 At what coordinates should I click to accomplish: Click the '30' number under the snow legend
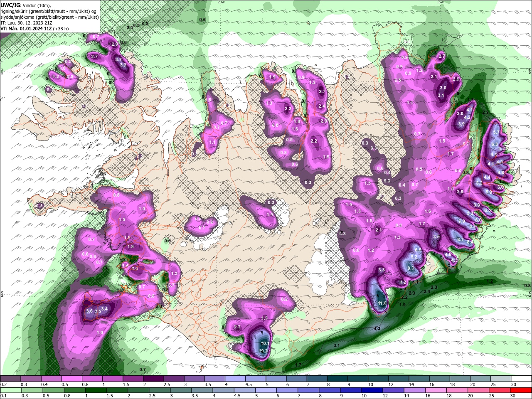click(x=513, y=384)
